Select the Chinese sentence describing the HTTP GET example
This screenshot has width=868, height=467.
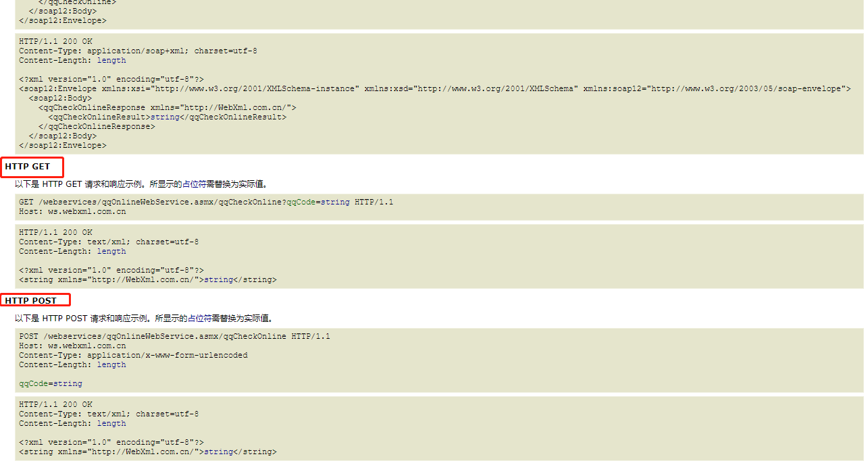[141, 184]
